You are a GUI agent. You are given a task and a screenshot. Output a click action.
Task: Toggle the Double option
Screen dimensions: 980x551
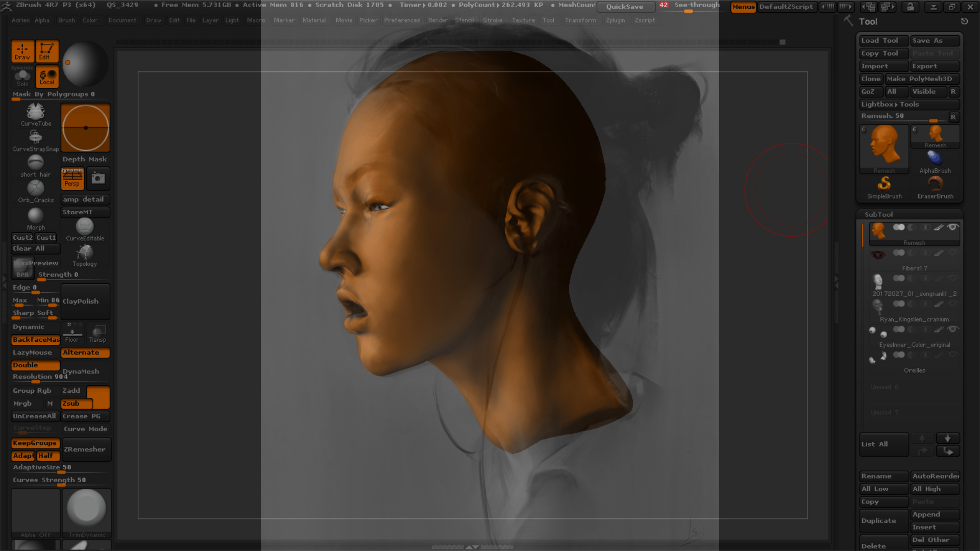(x=36, y=365)
